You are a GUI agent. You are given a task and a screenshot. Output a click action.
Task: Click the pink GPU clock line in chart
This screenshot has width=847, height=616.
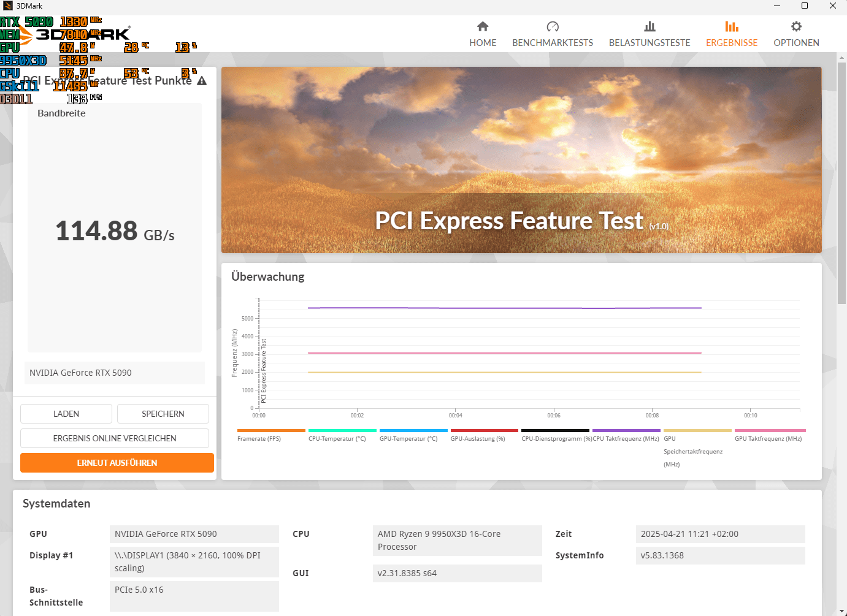[504, 353]
